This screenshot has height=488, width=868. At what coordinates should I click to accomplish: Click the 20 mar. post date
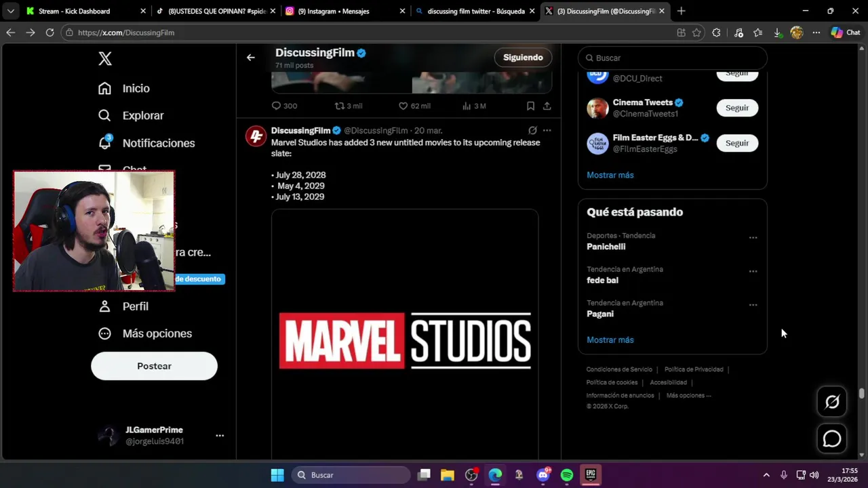(x=429, y=130)
